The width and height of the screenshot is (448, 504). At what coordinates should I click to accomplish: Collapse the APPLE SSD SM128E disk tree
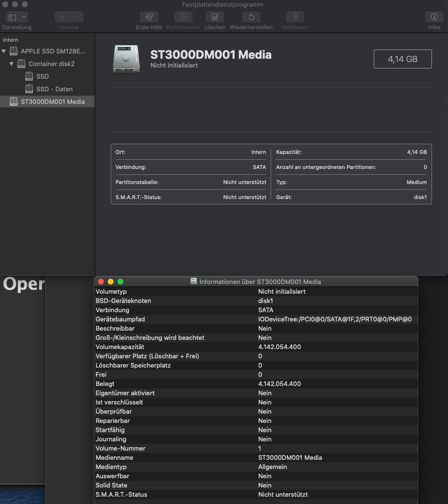click(4, 51)
